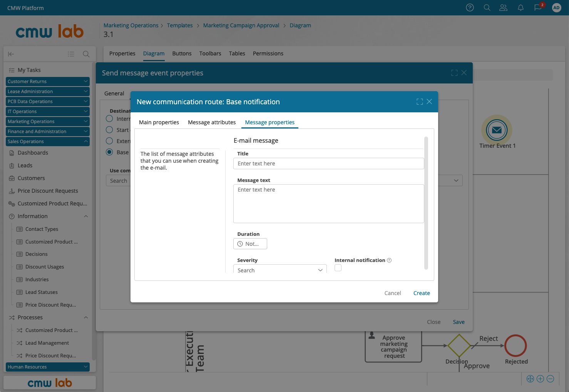Expand the PCB Data Operations section

48,102
